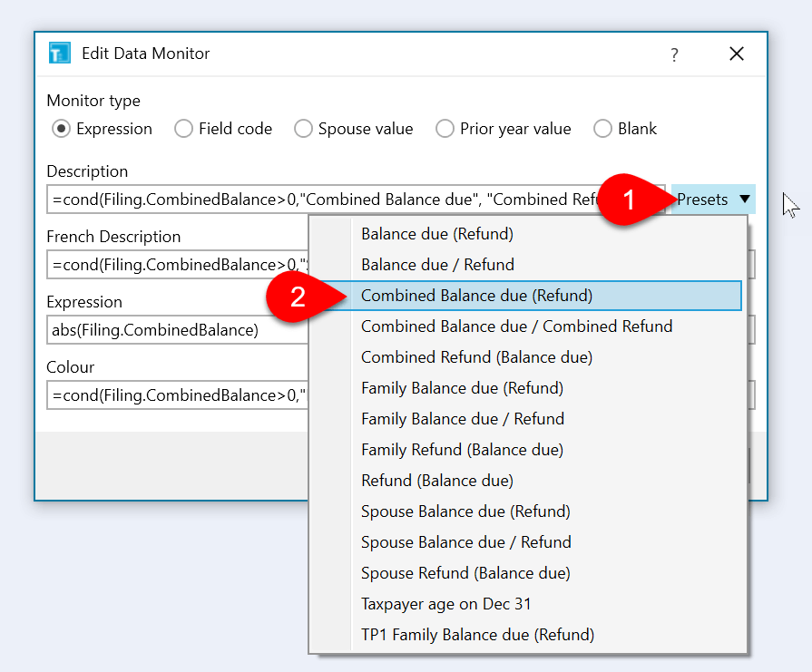This screenshot has width=812, height=672.
Task: Pick Spouse Balance due / Refund preset
Action: coord(528,542)
